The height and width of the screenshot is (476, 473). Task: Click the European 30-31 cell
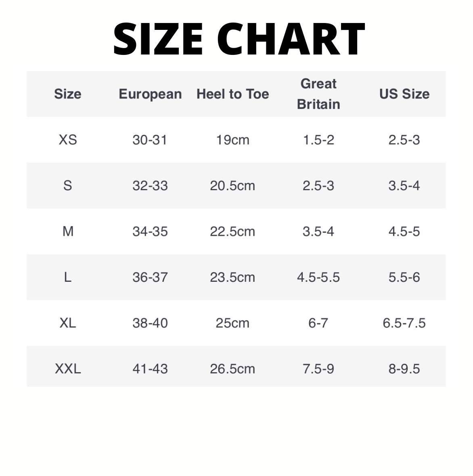coord(150,140)
